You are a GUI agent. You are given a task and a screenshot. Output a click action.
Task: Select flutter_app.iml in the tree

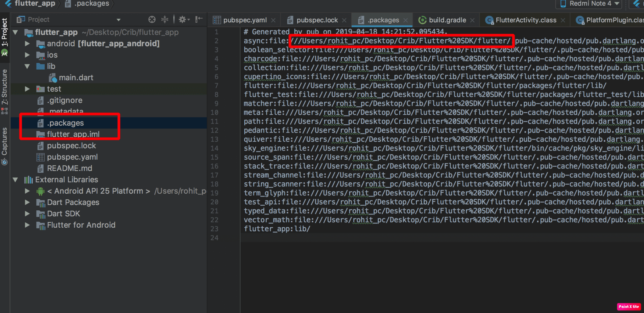click(x=73, y=134)
